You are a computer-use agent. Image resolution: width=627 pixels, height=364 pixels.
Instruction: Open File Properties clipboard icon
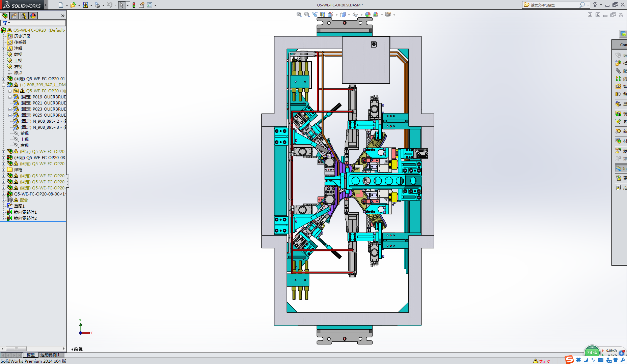point(142,5)
